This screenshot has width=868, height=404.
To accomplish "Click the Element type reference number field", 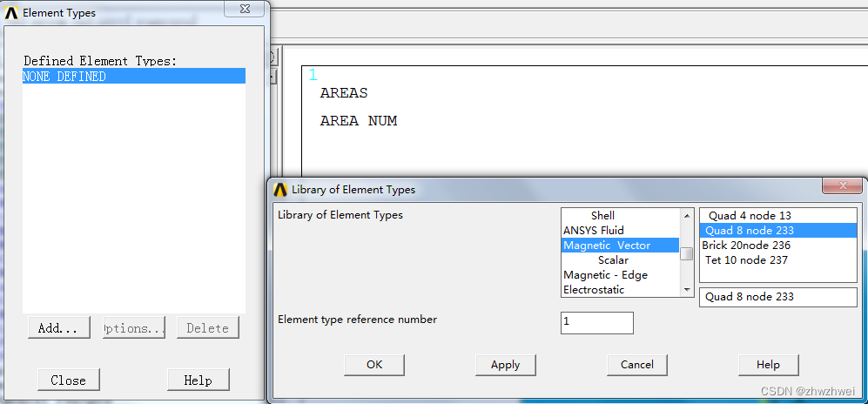I will coord(596,322).
